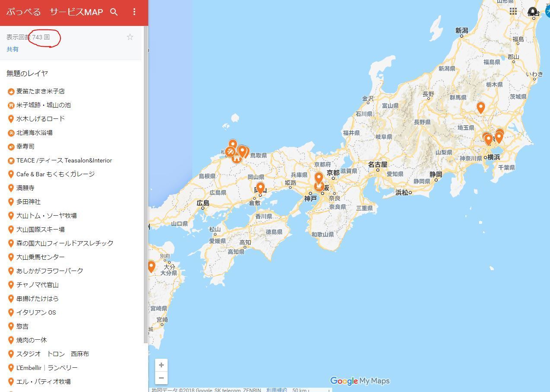
Task: Open the 幸寿司 list item
Action: point(25,147)
